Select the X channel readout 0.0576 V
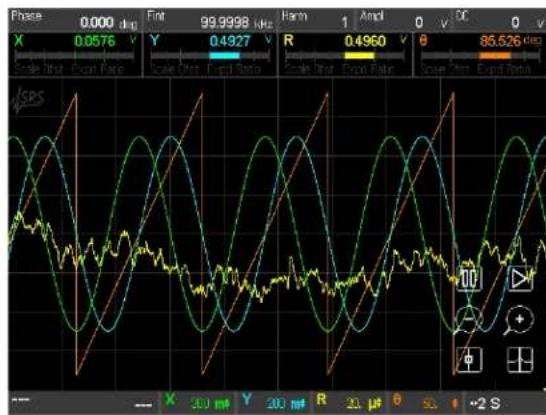Screen dimensions: 546x415 75,41
